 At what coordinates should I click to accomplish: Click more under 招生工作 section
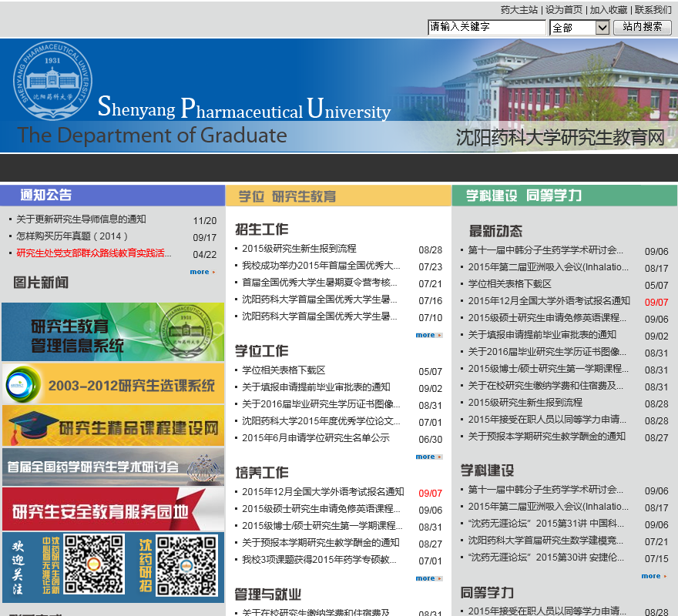[428, 335]
